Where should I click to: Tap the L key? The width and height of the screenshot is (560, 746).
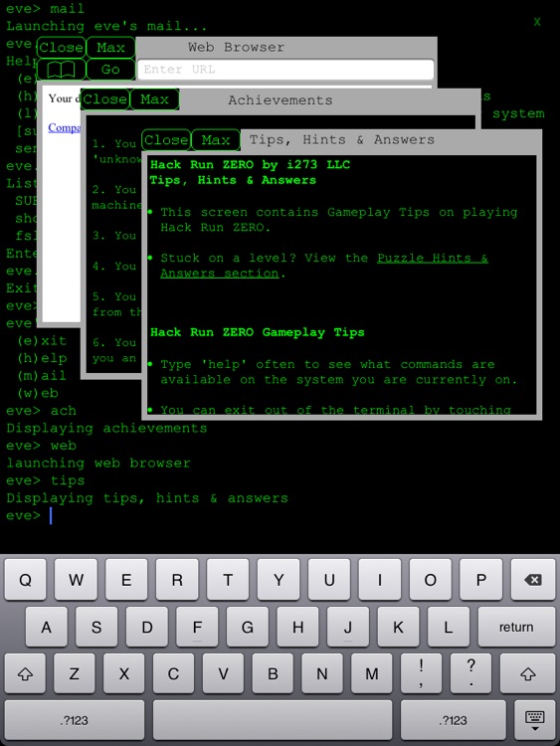[449, 627]
